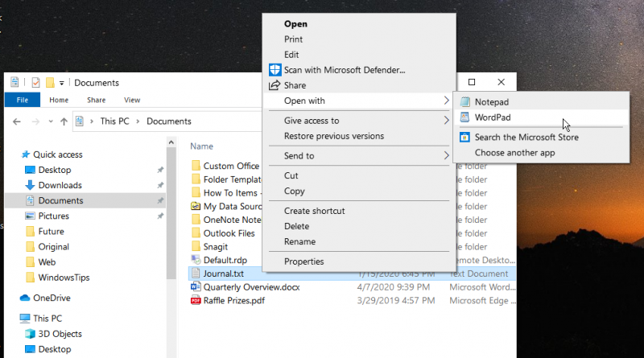
Task: Switch to the Share ribbon tab
Action: (96, 100)
